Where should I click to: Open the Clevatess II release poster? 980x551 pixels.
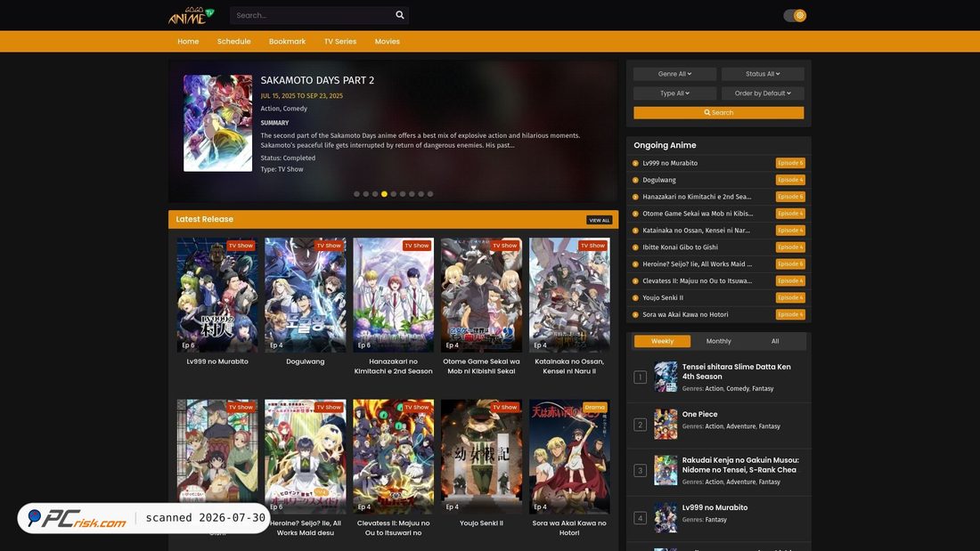tap(393, 457)
